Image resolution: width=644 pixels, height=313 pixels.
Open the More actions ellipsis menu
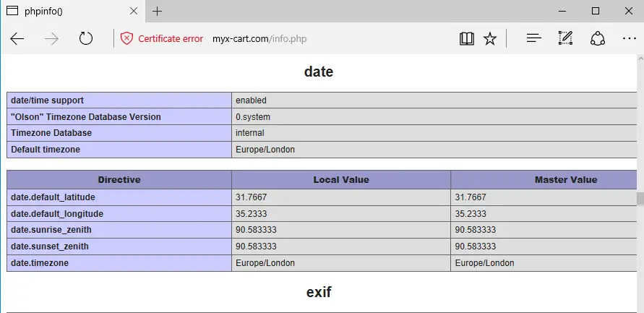click(630, 38)
